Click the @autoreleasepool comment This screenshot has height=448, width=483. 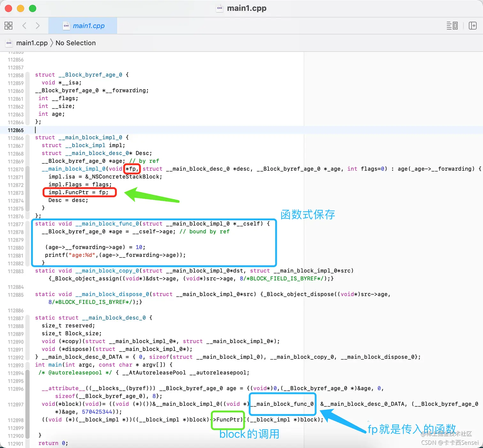click(x=75, y=372)
